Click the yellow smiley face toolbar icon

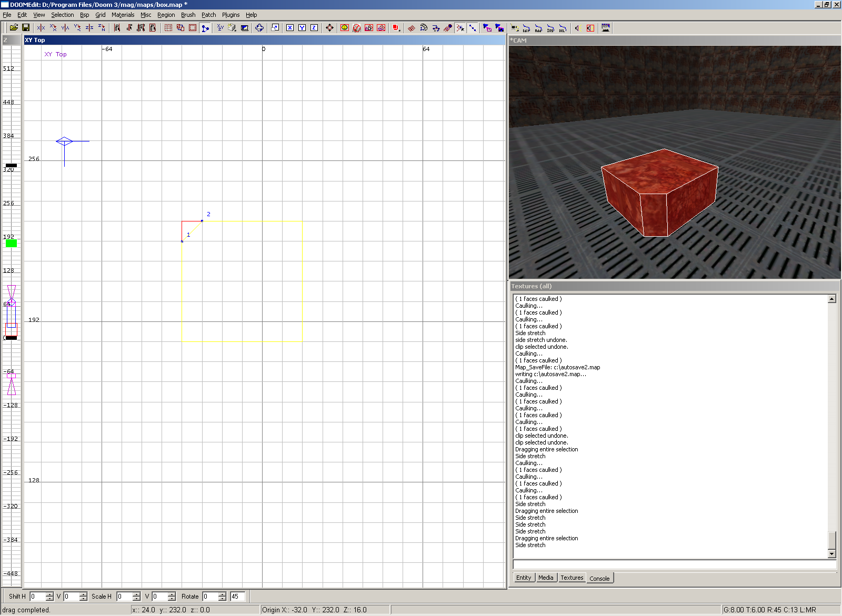pos(345,28)
